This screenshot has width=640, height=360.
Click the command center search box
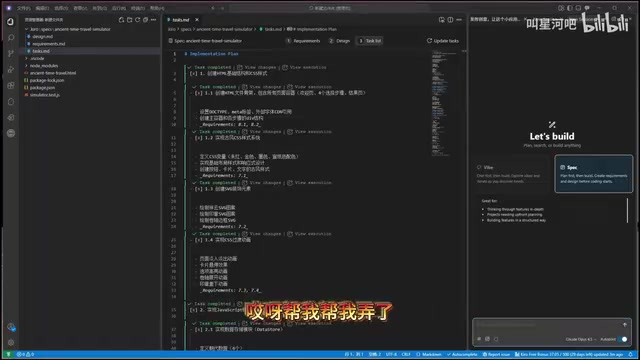click(x=330, y=8)
